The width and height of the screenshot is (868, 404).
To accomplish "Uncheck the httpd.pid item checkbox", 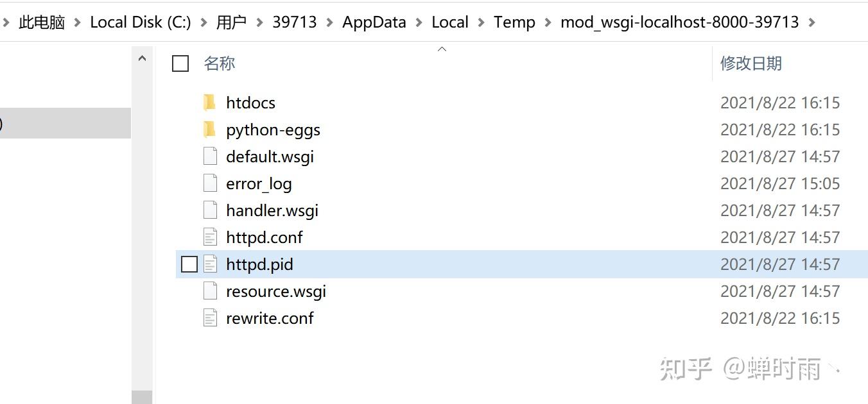I will coord(189,264).
